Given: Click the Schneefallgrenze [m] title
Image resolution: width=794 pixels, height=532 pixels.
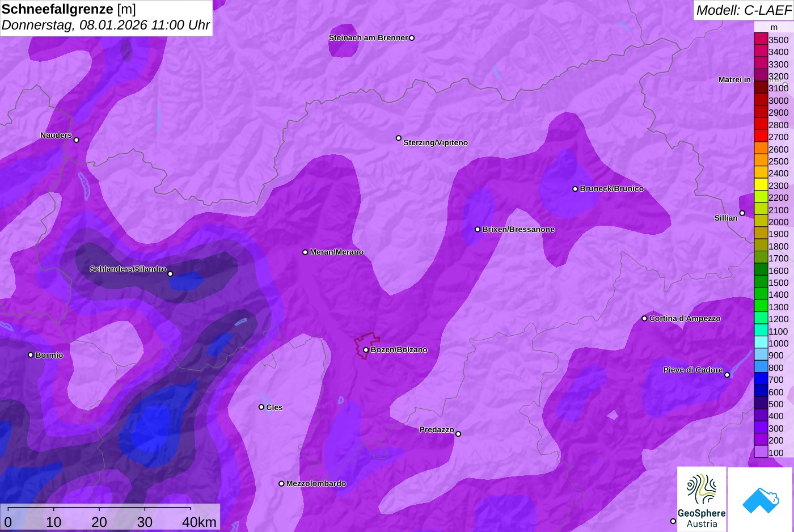Looking at the screenshot, I should point(69,9).
